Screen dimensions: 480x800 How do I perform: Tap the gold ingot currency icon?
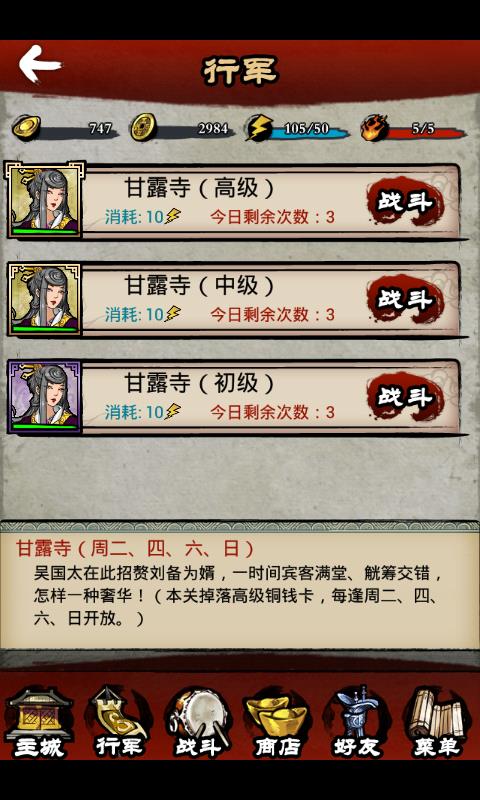(27, 128)
